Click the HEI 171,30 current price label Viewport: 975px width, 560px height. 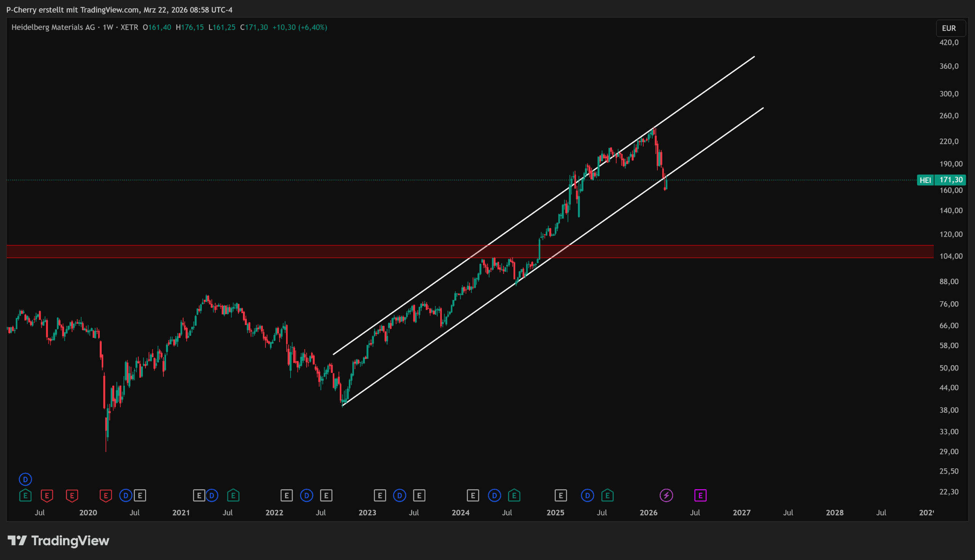point(941,180)
